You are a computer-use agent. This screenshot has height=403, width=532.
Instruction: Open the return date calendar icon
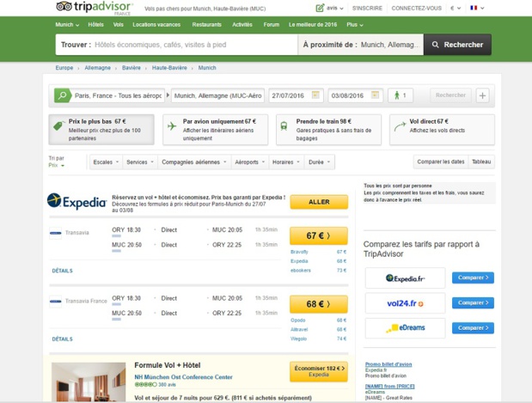375,95
